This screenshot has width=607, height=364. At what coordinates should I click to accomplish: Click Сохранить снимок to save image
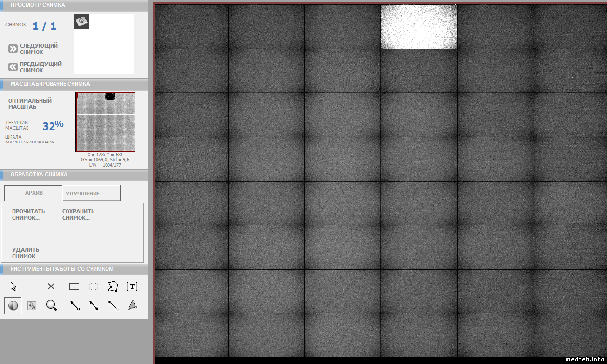78,214
